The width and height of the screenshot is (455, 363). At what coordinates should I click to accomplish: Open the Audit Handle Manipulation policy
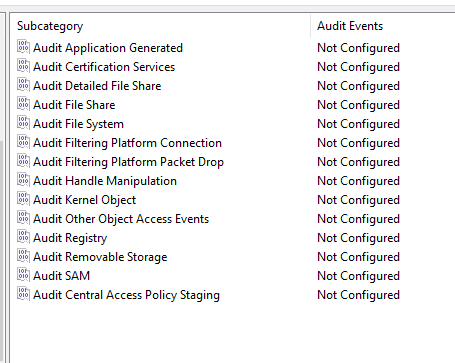tap(105, 181)
